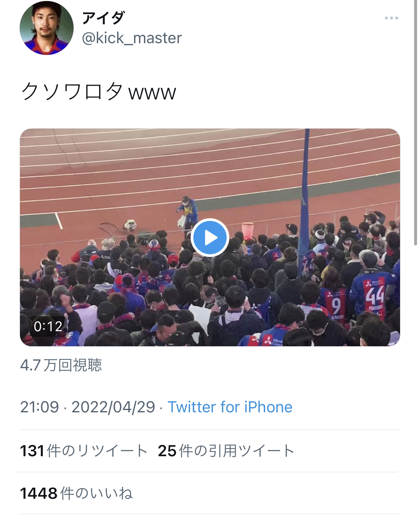
Task: View the 4.7万回視聴 view count
Action: (x=61, y=365)
